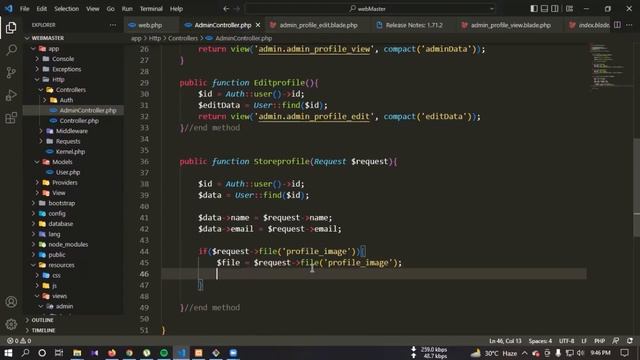
Task: Click PHP language mode selector
Action: [x=599, y=341]
